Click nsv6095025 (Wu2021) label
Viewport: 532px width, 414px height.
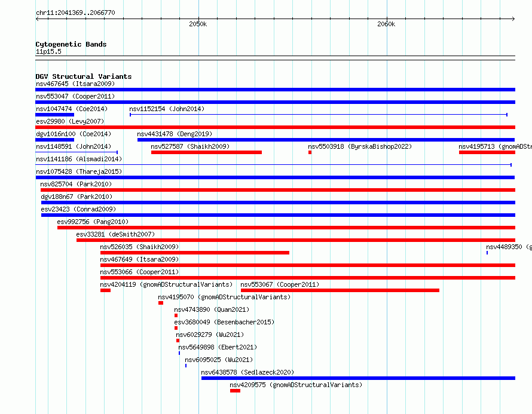coord(219,360)
